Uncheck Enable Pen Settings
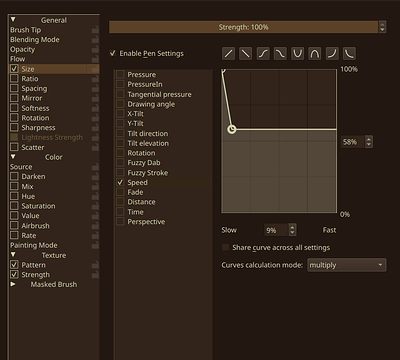The image size is (400, 360). (113, 53)
